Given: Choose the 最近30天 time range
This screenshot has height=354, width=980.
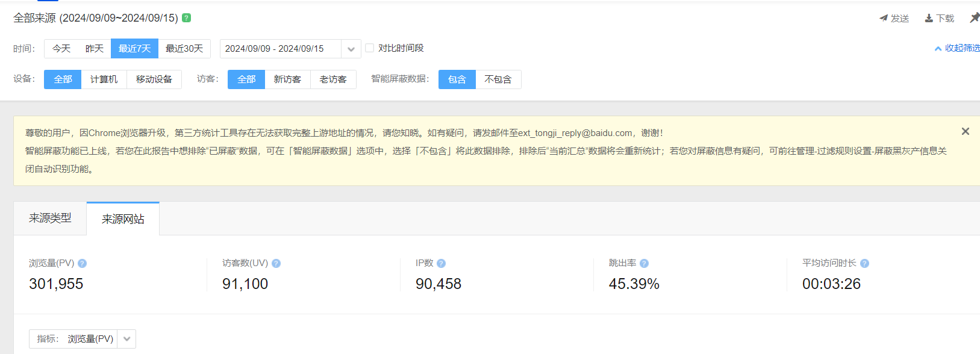Looking at the screenshot, I should point(184,49).
